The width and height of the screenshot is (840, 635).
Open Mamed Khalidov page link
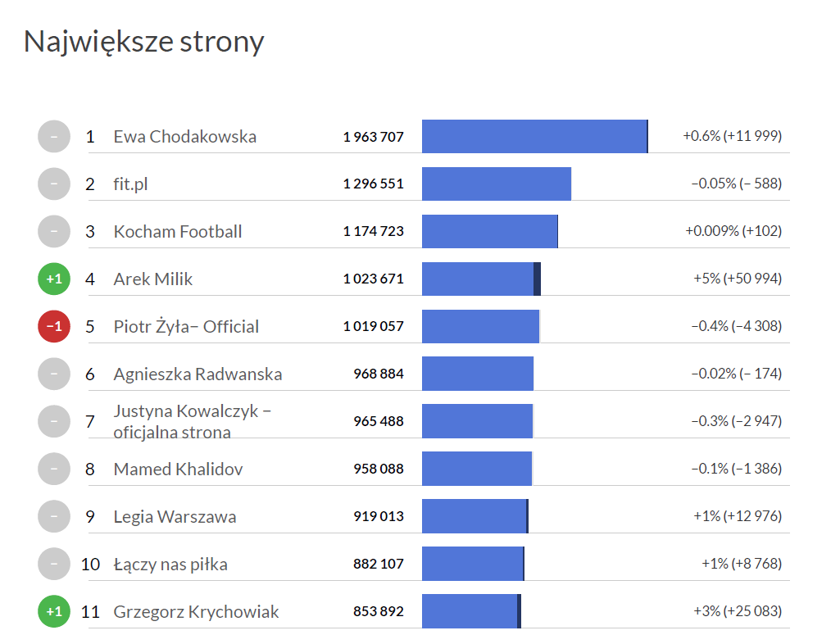[x=178, y=469]
